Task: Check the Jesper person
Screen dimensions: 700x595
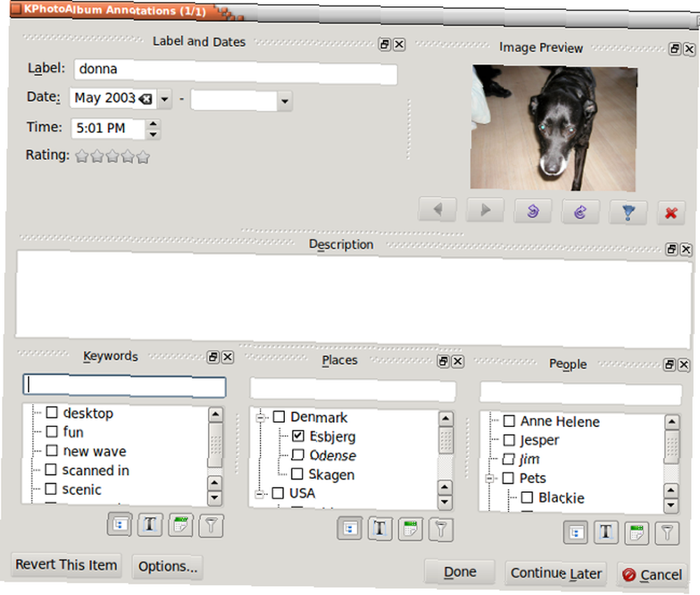Action: [x=509, y=440]
